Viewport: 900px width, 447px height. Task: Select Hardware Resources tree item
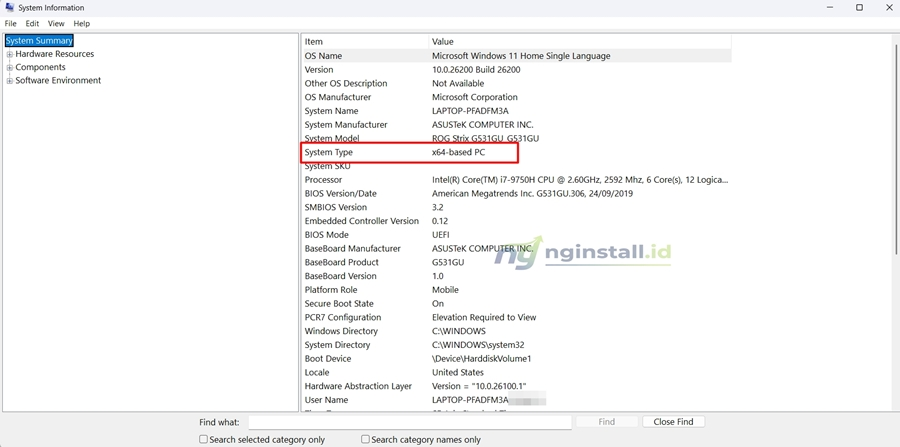point(55,54)
